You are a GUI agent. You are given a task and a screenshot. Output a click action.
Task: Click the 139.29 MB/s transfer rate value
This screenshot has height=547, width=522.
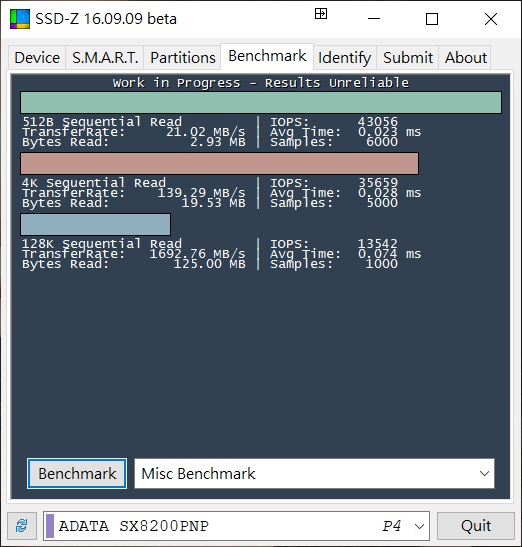pyautogui.click(x=202, y=193)
